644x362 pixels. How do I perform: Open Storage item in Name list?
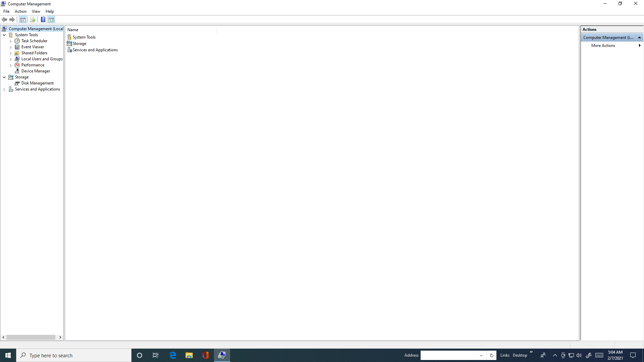click(x=79, y=44)
